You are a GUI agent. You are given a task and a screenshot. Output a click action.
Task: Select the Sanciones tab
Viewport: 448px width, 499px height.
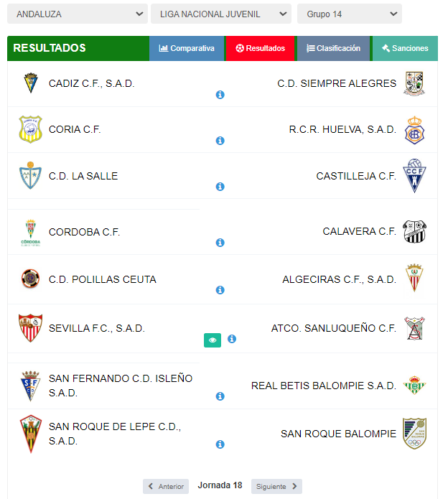point(405,48)
